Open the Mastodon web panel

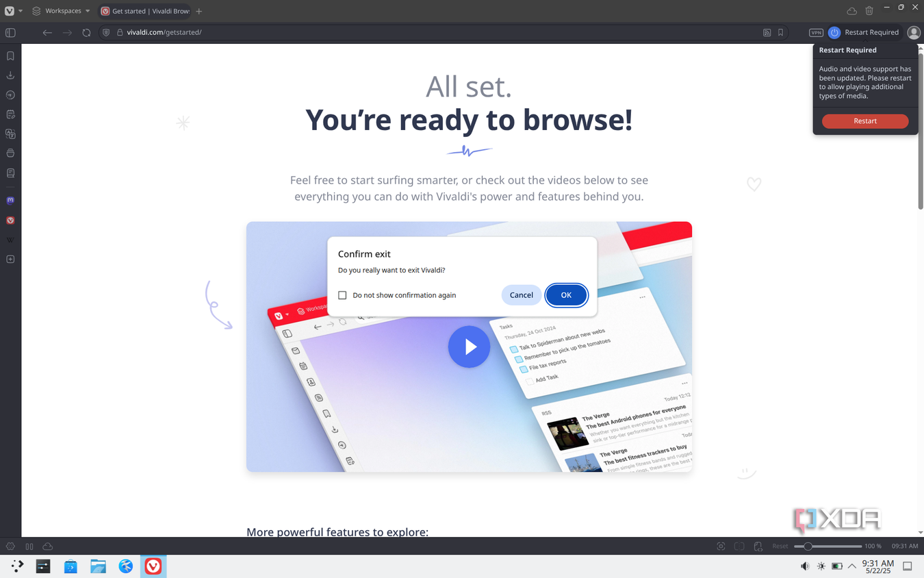[10, 201]
